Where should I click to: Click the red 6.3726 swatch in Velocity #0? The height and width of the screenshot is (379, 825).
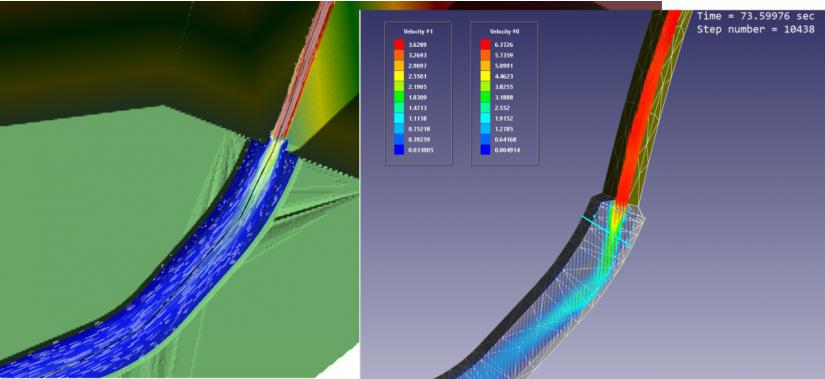(x=485, y=44)
